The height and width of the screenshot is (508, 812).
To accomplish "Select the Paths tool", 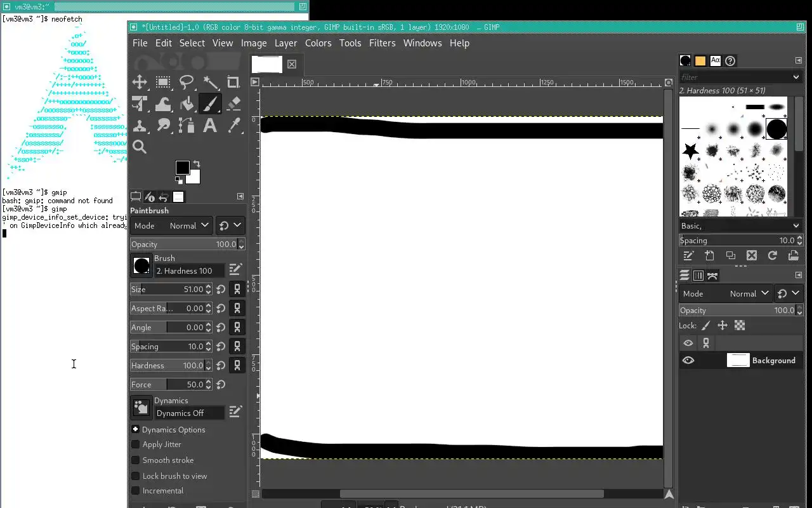I will (x=187, y=125).
